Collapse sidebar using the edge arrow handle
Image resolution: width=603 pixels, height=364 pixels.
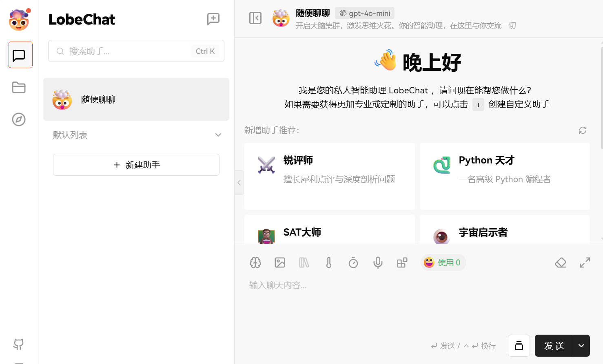pos(239,183)
